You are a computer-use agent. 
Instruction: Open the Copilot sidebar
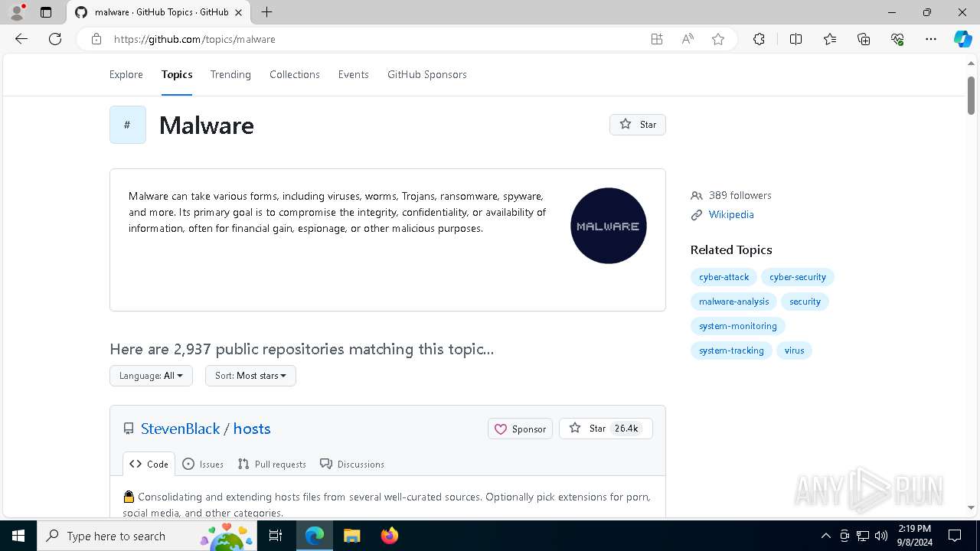pos(962,39)
